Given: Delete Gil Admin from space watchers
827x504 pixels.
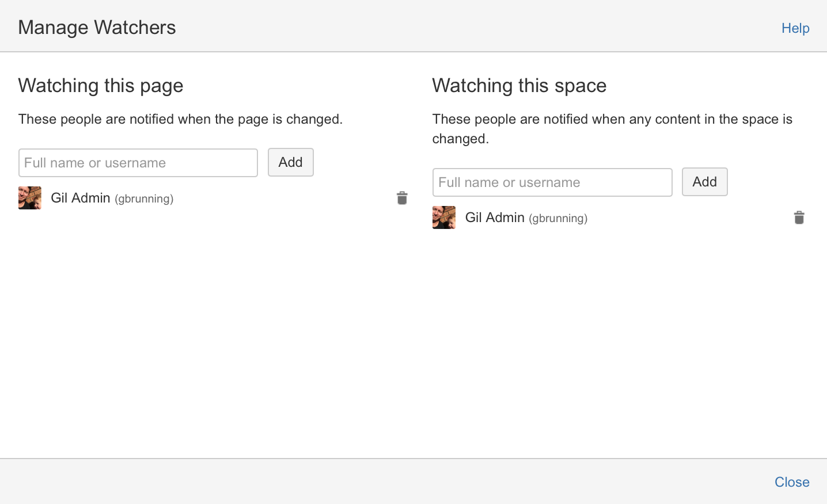Looking at the screenshot, I should tap(799, 217).
